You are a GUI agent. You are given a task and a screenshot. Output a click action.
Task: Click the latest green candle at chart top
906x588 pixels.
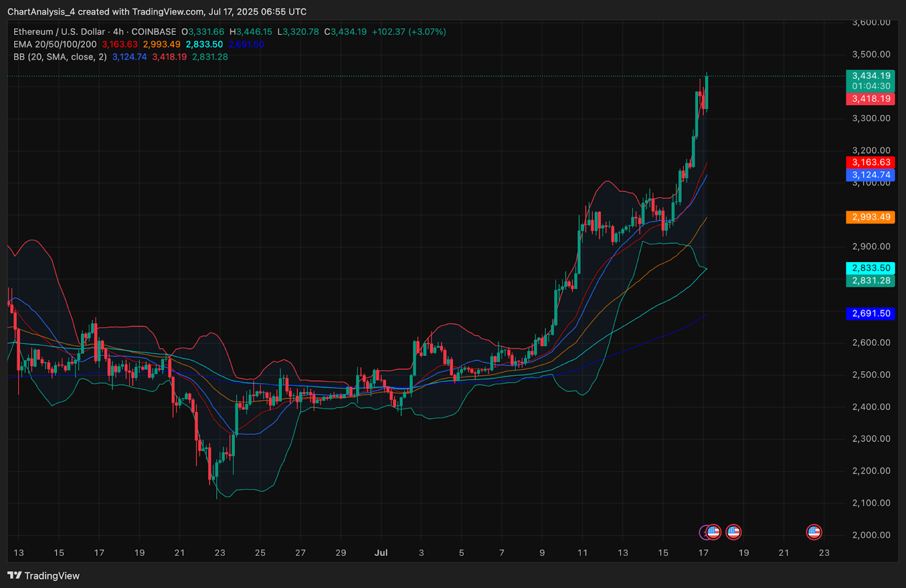(x=707, y=92)
